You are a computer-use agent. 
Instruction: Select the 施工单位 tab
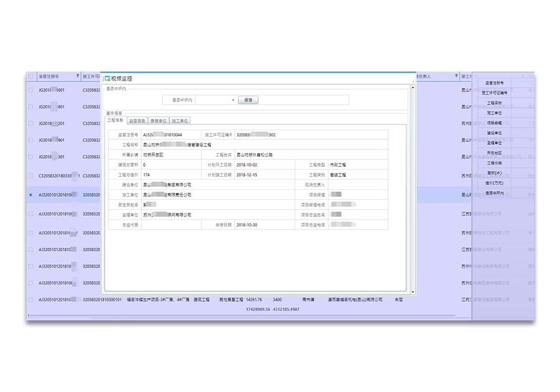180,121
